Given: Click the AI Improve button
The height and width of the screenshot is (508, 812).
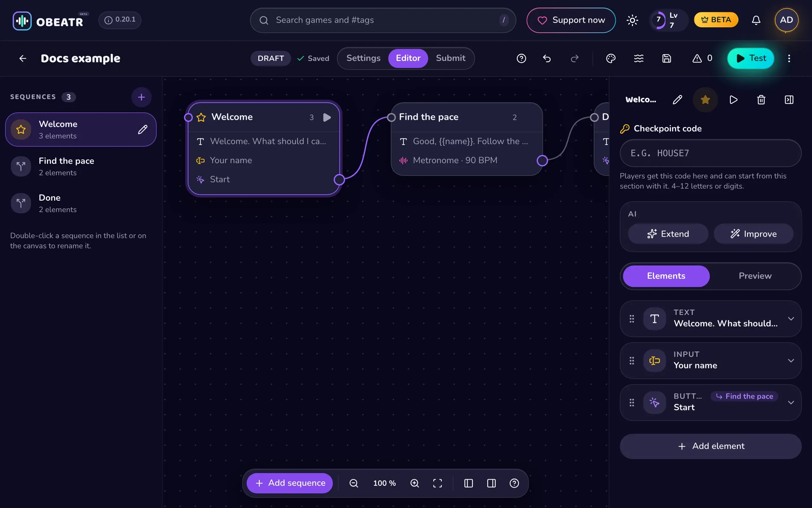Looking at the screenshot, I should (x=754, y=234).
